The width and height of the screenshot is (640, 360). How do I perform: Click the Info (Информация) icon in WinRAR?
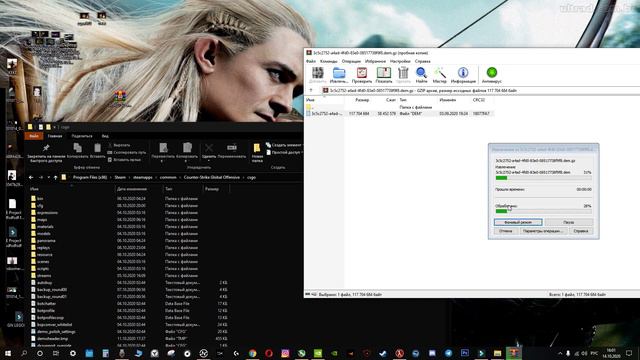463,75
